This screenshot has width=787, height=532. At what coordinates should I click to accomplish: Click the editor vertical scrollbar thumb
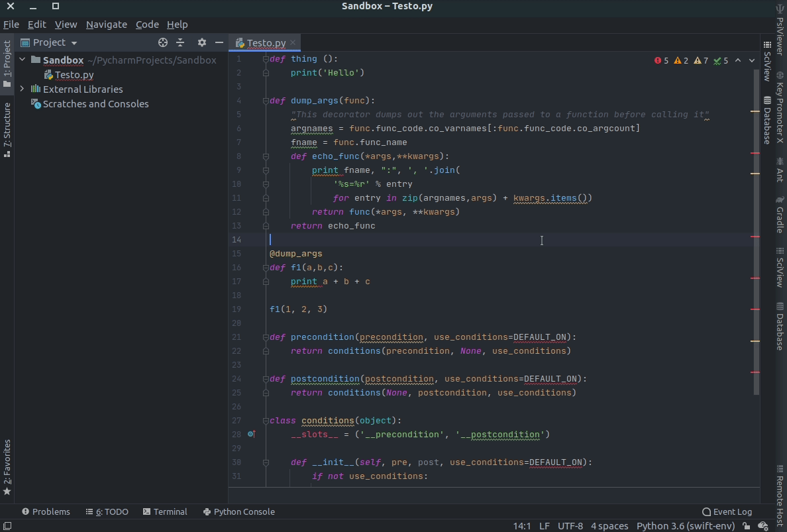[x=755, y=231]
